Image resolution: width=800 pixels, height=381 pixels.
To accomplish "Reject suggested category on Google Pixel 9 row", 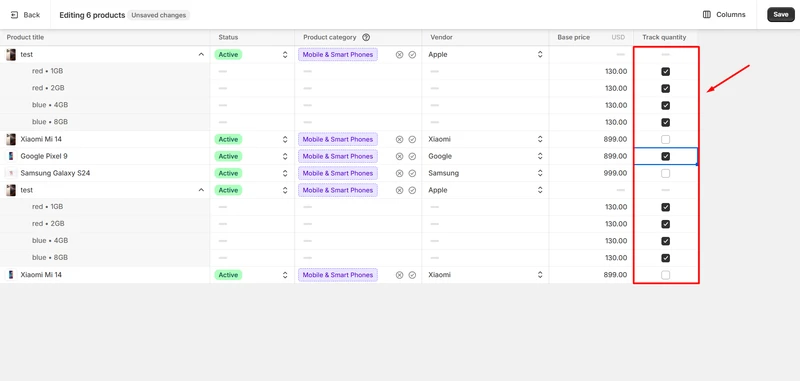I will coord(399,156).
